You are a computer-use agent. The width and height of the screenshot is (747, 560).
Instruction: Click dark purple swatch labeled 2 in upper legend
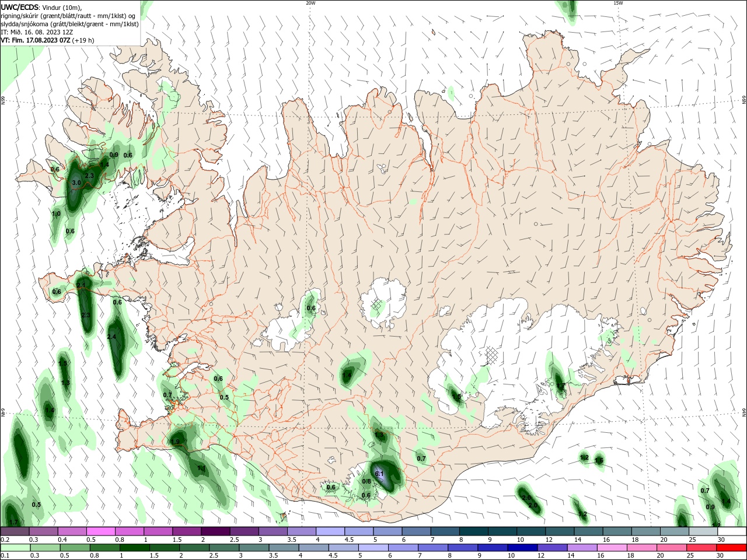pyautogui.click(x=216, y=531)
